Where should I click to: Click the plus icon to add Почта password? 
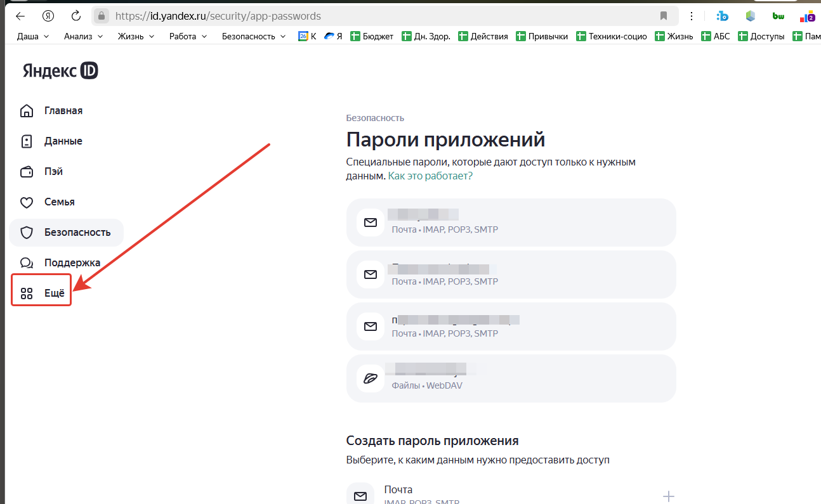pos(668,496)
